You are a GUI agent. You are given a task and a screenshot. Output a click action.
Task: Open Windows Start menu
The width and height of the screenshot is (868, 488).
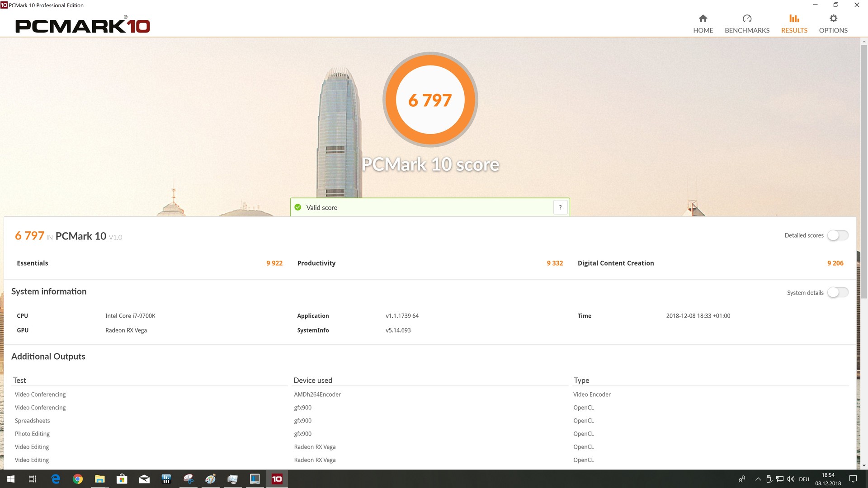coord(11,479)
